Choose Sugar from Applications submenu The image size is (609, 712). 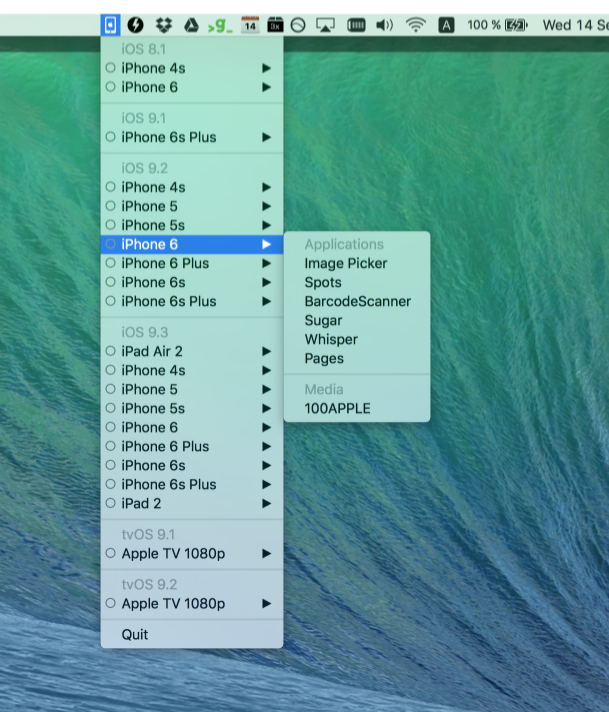click(357, 321)
